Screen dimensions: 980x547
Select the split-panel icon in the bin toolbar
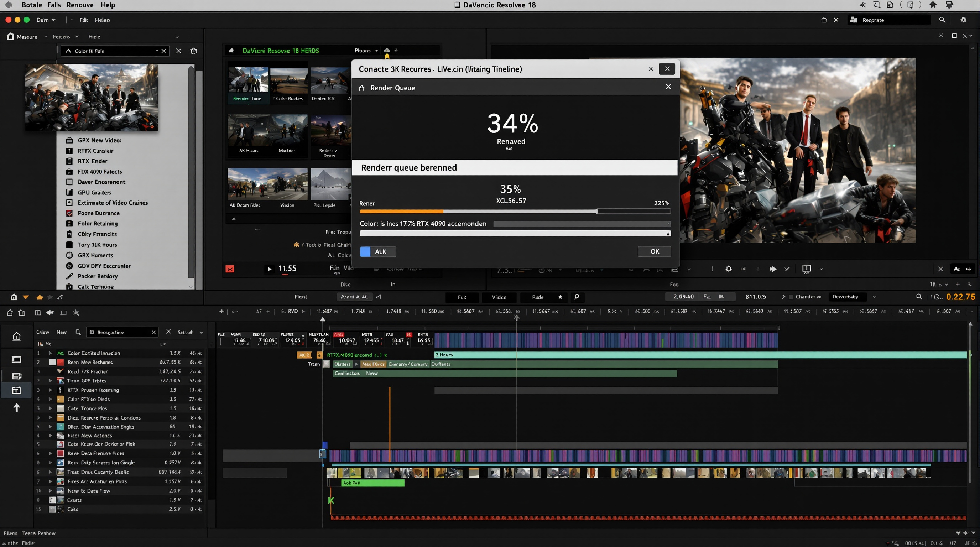pos(38,313)
